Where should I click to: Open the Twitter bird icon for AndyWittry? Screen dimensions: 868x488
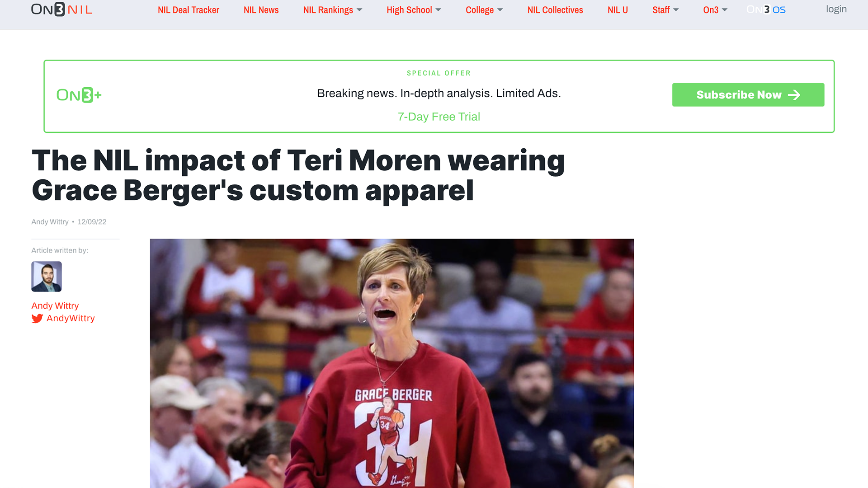37,319
